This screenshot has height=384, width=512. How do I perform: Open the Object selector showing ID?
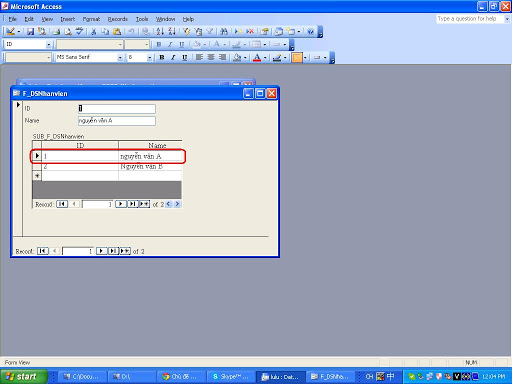click(x=28, y=44)
